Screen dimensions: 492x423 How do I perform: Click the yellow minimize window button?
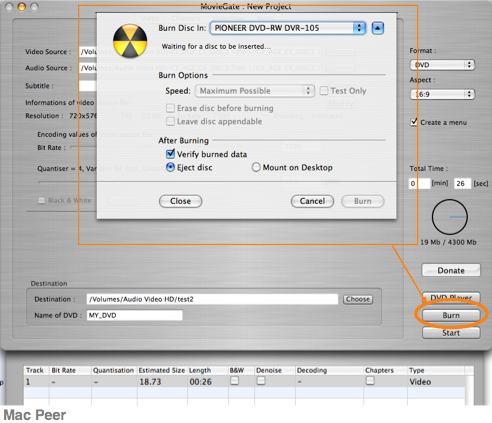tap(22, 6)
